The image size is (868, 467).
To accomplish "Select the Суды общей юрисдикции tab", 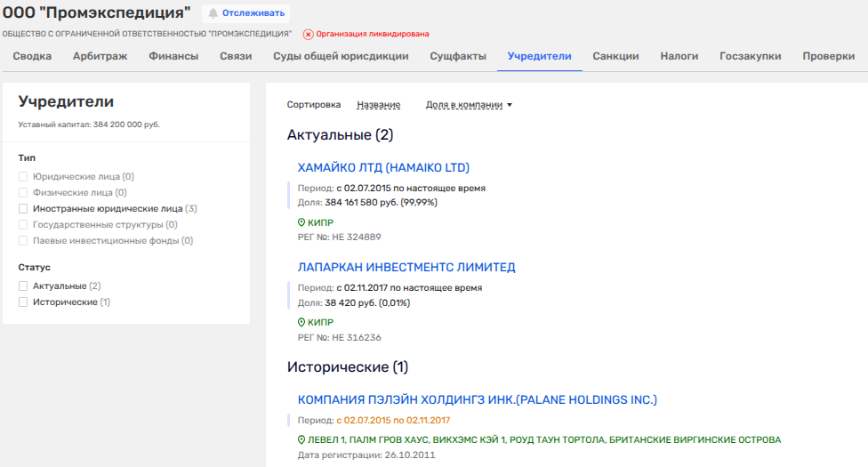I will point(341,56).
